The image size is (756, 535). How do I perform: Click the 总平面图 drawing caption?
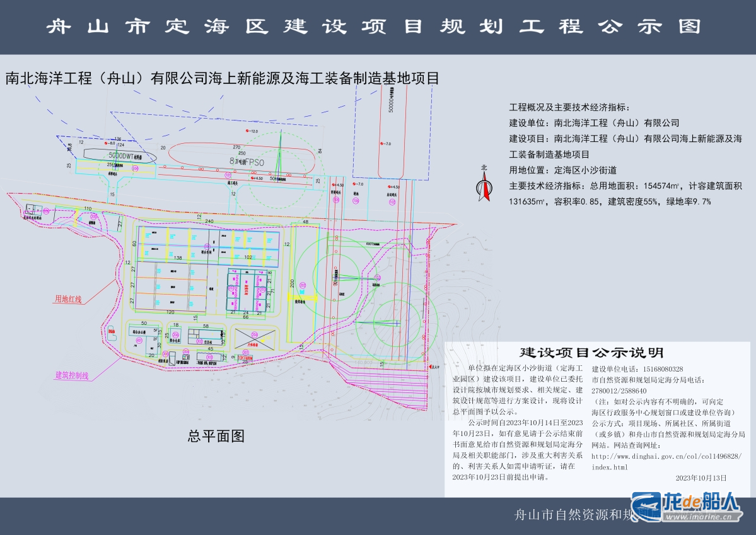216,436
